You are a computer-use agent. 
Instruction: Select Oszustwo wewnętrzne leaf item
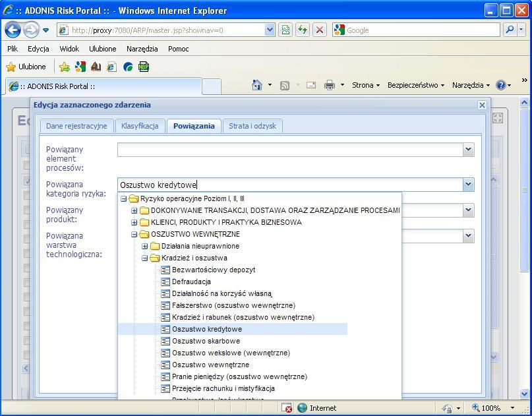click(x=210, y=365)
